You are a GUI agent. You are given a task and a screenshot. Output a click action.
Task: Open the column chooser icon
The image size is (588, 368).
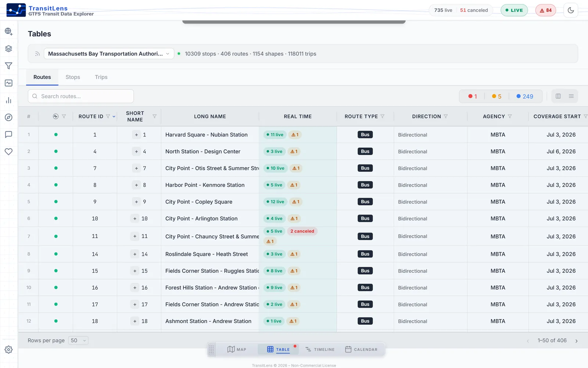pos(558,96)
